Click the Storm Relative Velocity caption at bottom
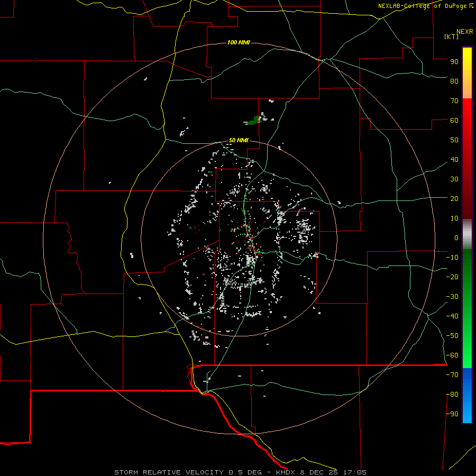Image resolution: width=476 pixels, height=476 pixels. [x=240, y=472]
